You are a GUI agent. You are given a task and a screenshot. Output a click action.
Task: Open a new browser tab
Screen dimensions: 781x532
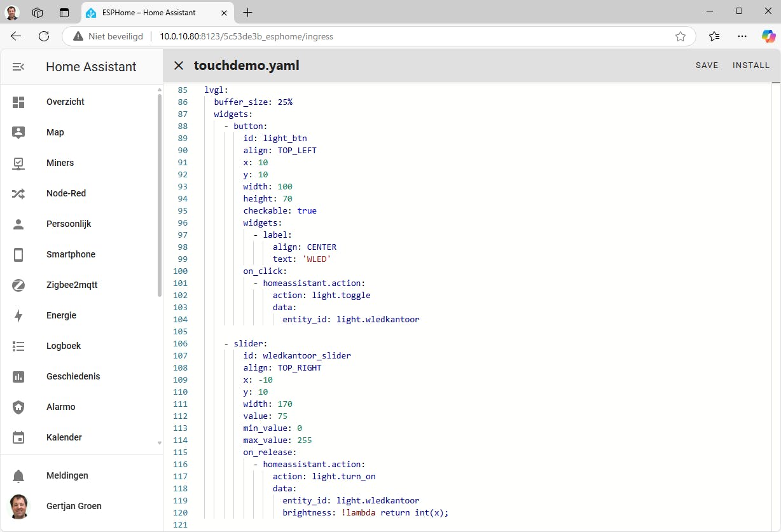click(x=248, y=13)
